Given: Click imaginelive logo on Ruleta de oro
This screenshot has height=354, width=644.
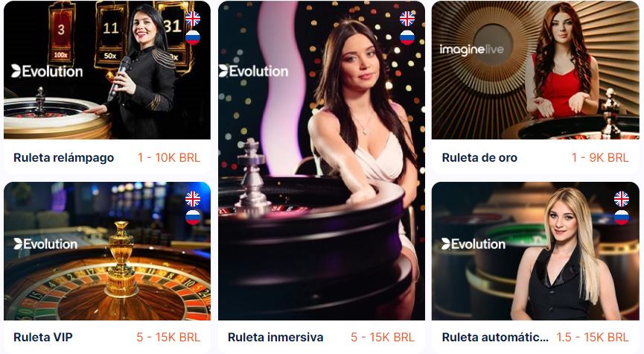Looking at the screenshot, I should [x=471, y=50].
